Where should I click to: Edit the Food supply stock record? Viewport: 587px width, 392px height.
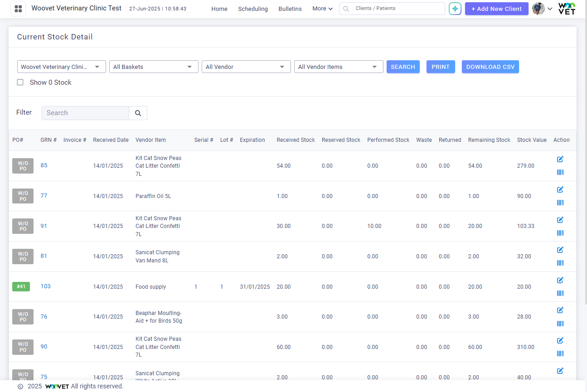pyautogui.click(x=560, y=280)
